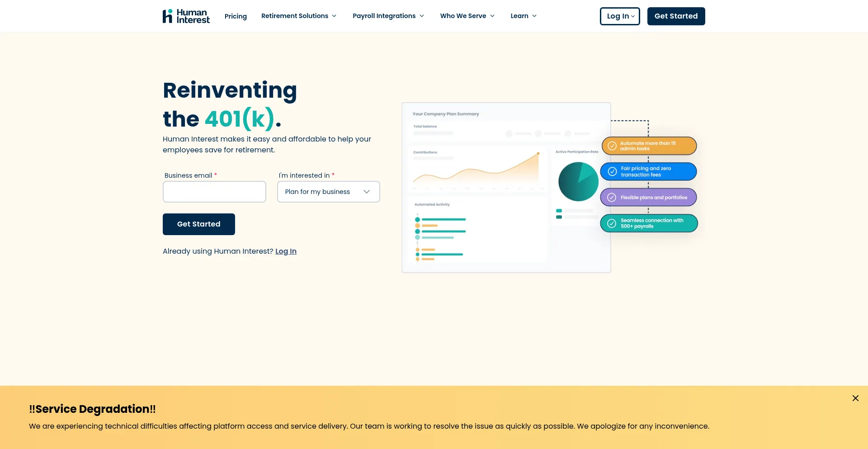Expand the Payroll Integrations menu
The height and width of the screenshot is (449, 868).
pos(388,16)
